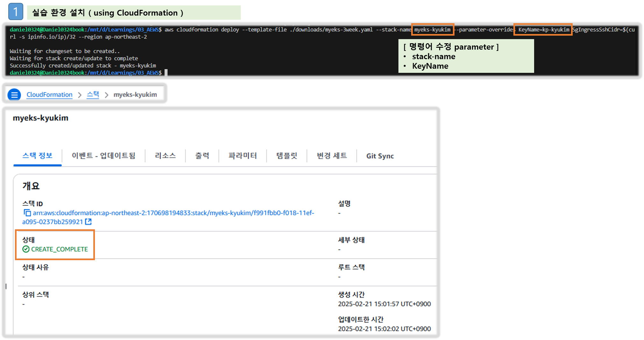The image size is (644, 340).
Task: Click the terminal cursor at last prompt
Action: (166, 73)
